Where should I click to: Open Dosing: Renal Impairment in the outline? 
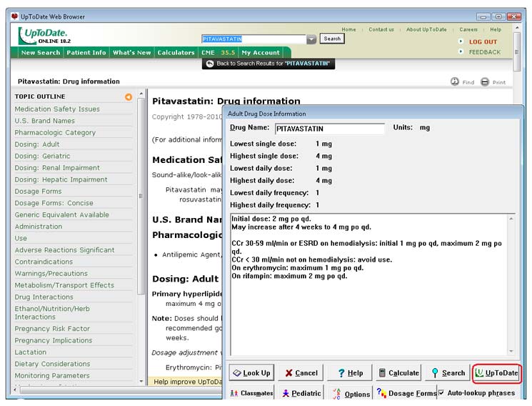[x=57, y=168]
